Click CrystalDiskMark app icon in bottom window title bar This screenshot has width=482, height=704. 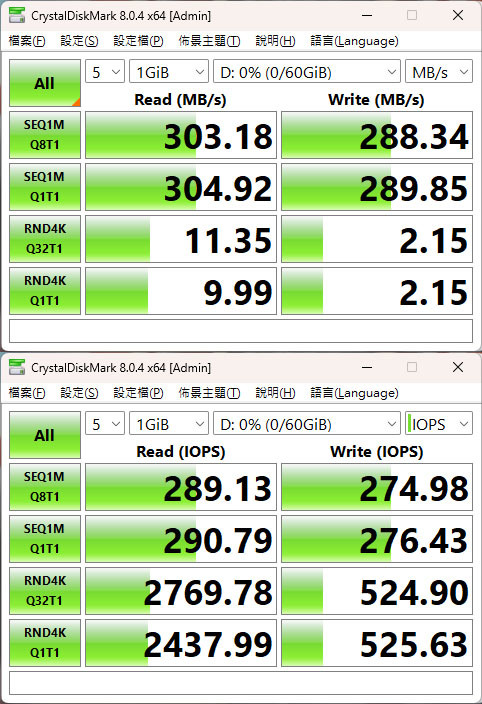pyautogui.click(x=17, y=367)
